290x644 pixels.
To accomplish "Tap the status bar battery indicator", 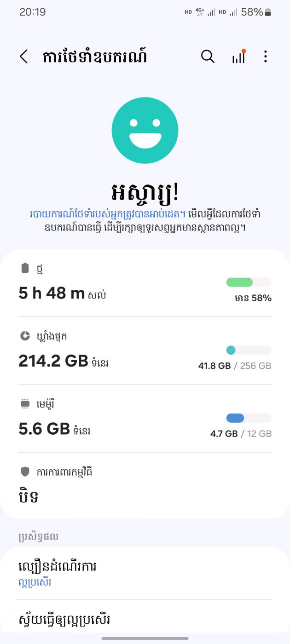I will pyautogui.click(x=268, y=12).
